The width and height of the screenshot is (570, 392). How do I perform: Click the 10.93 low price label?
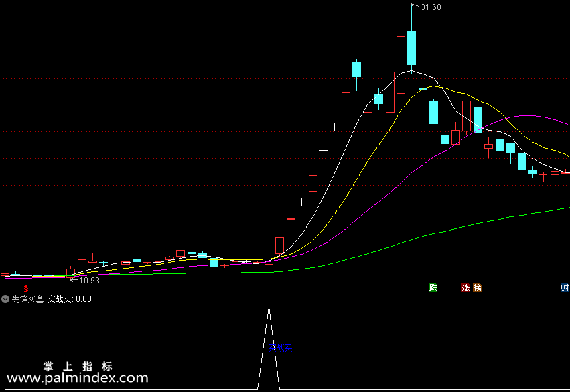pyautogui.click(x=89, y=280)
